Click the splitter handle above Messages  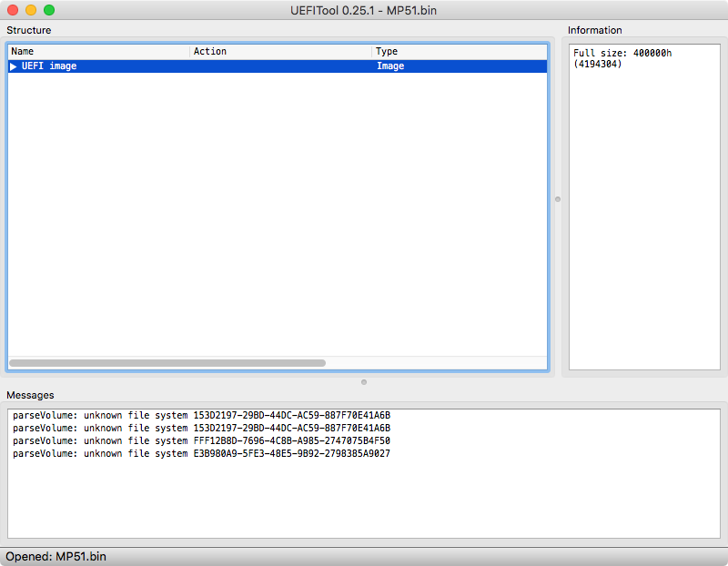[364, 382]
